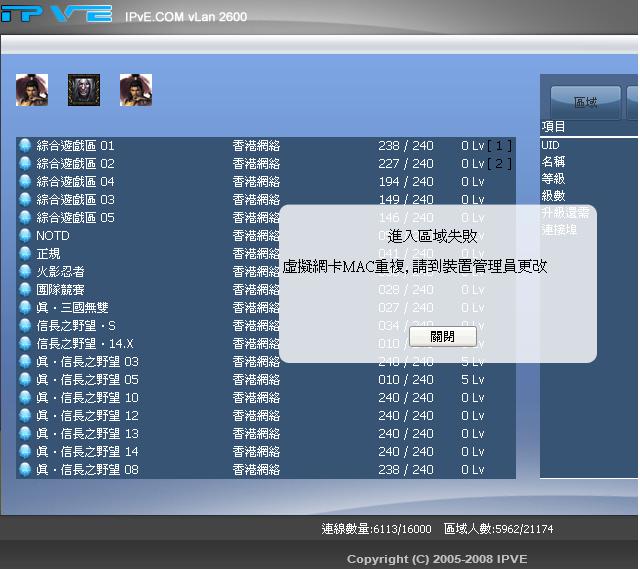Select room name 綜合遊戲區 04

point(75,182)
